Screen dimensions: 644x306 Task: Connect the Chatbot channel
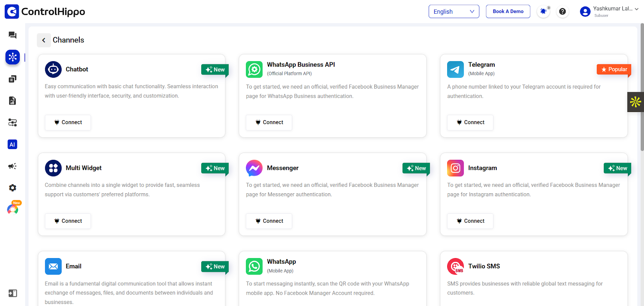click(x=68, y=122)
